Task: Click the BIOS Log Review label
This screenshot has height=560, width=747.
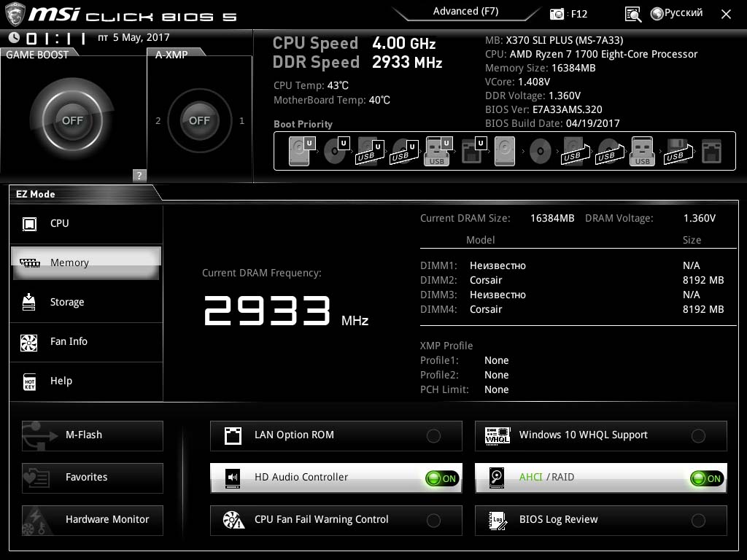Action: point(558,519)
